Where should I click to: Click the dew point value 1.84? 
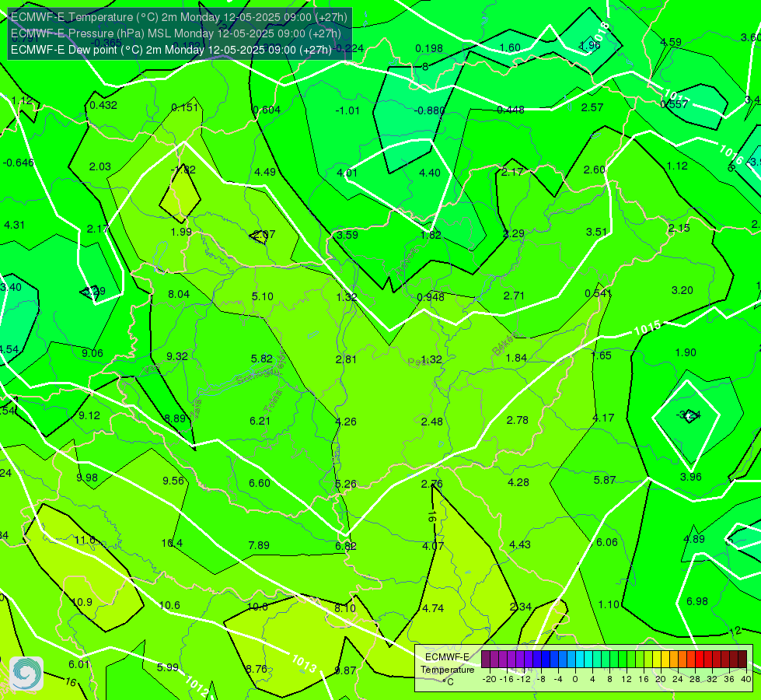coord(516,358)
